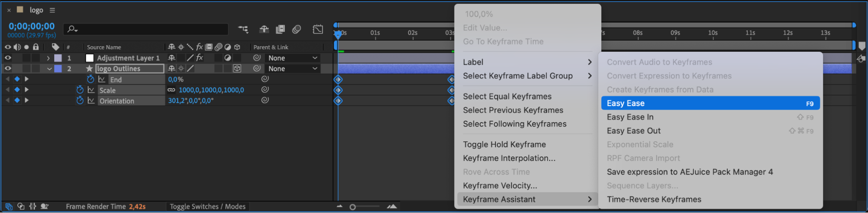Click the layer search field

click(x=148, y=29)
